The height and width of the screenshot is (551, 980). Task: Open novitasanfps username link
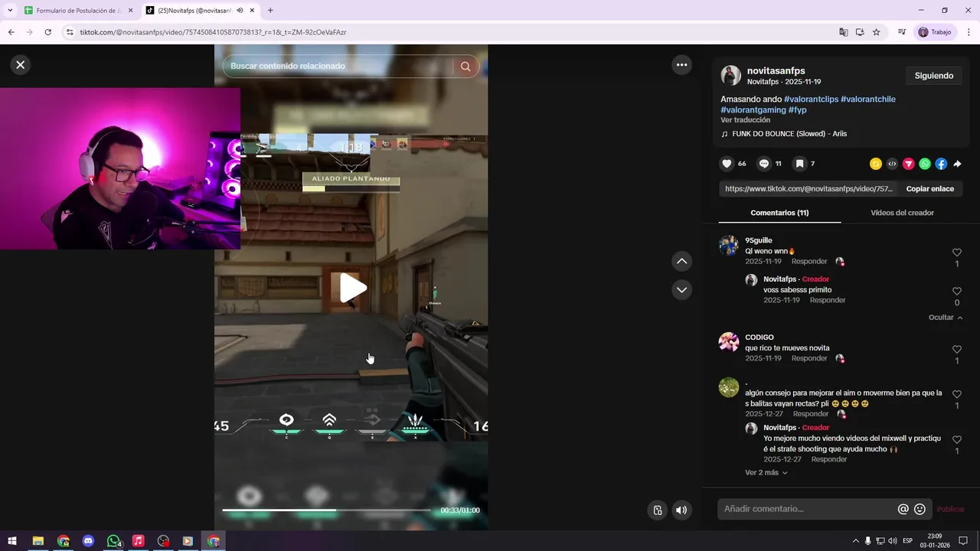[x=776, y=70]
